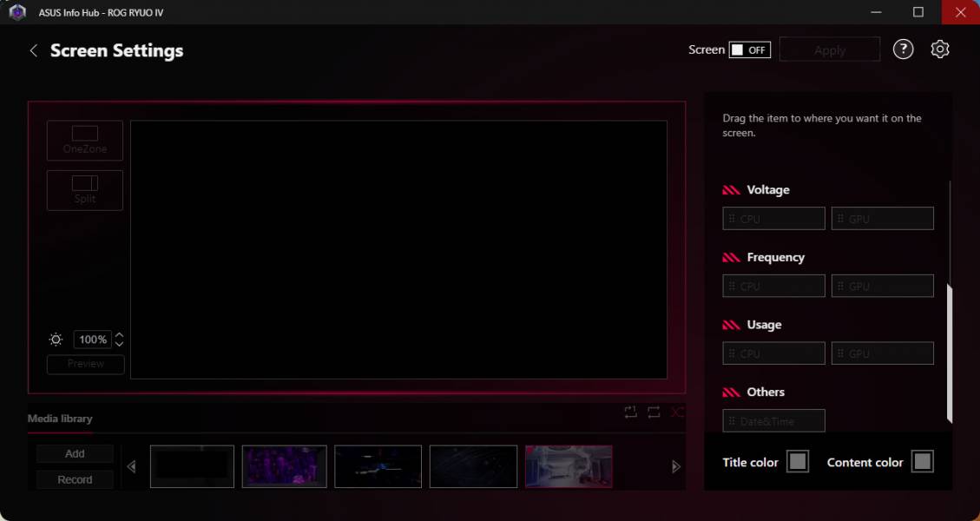The height and width of the screenshot is (521, 980).
Task: Open the Content color swatch
Action: click(x=922, y=462)
